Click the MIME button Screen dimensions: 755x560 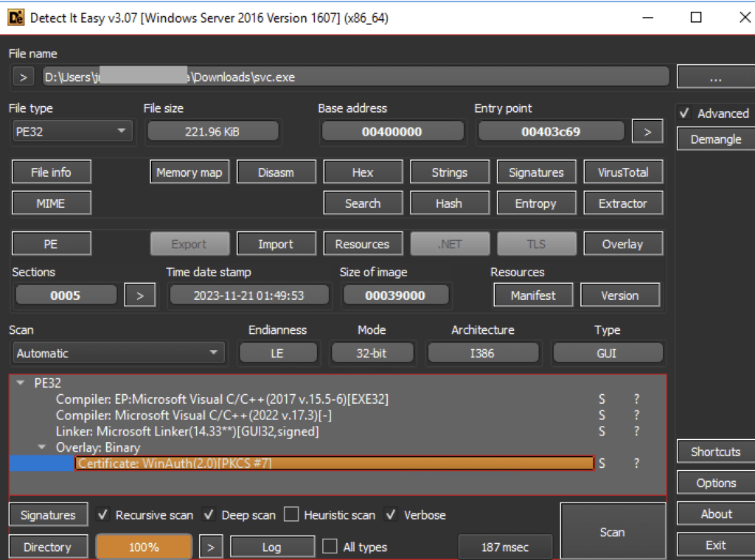click(51, 203)
